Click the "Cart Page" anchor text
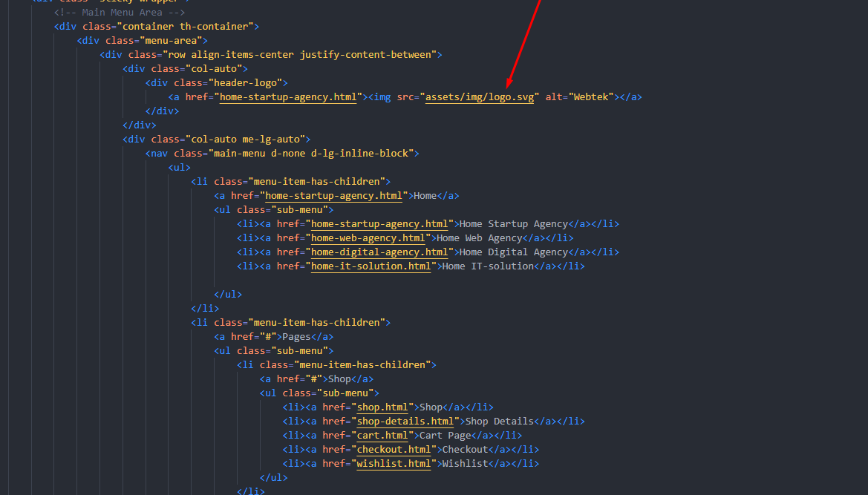The height and width of the screenshot is (495, 868). click(445, 436)
